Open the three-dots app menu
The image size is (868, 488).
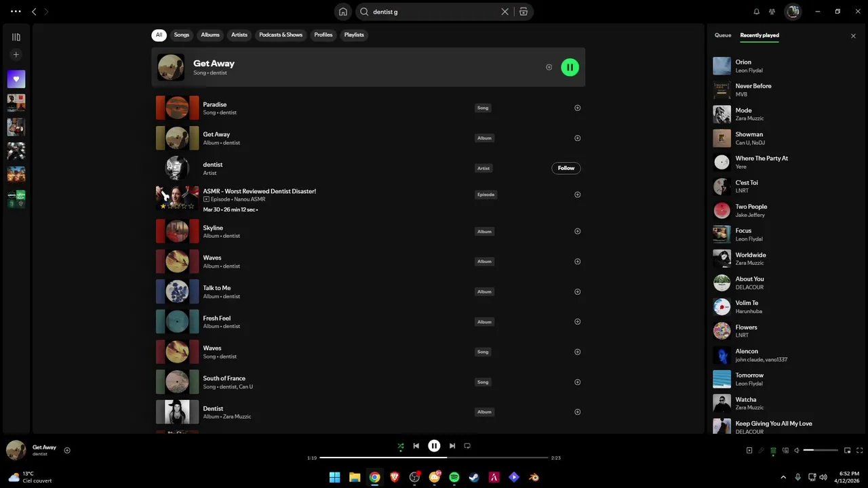(x=16, y=12)
